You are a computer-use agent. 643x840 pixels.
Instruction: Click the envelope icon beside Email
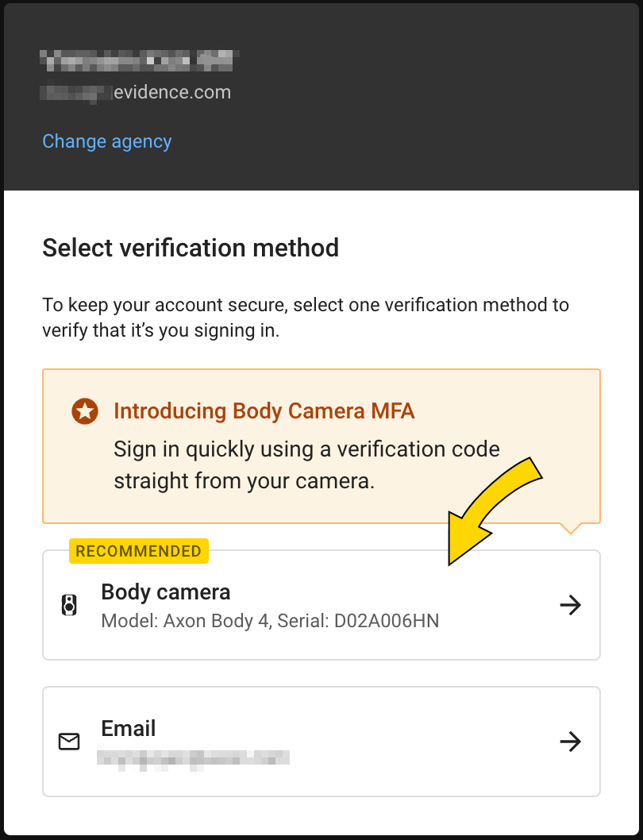pos(70,742)
